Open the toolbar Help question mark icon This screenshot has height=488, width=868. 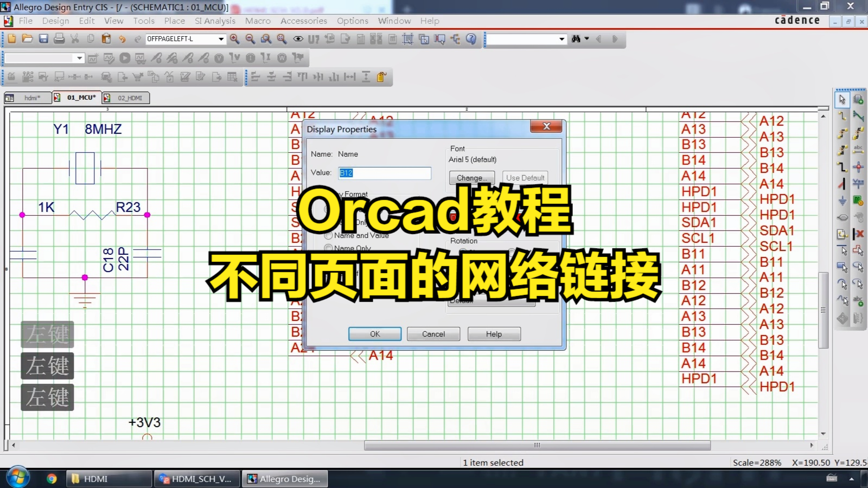[471, 39]
